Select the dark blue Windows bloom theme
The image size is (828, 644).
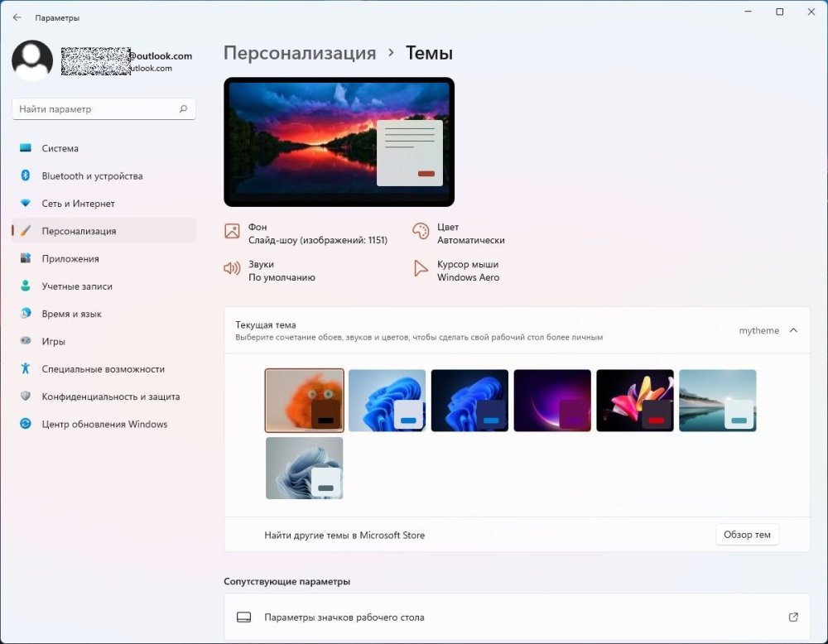click(x=469, y=401)
